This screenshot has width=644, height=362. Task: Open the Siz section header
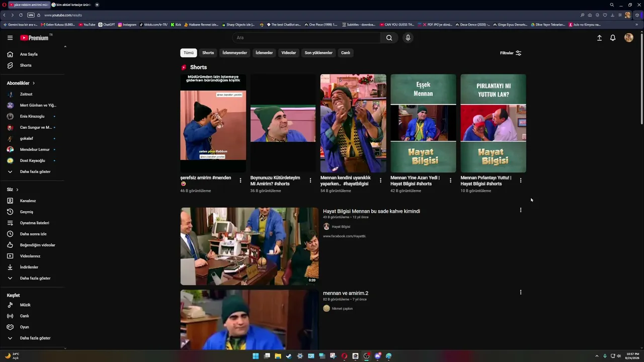pos(13,190)
